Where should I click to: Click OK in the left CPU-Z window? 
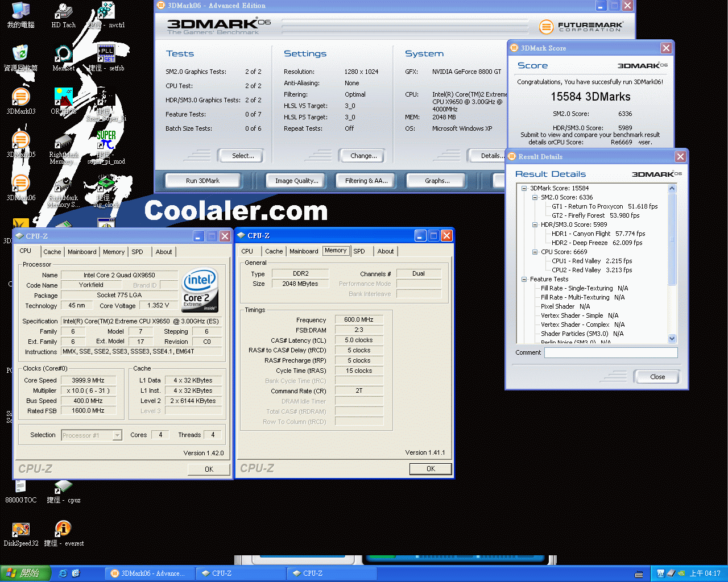[209, 469]
